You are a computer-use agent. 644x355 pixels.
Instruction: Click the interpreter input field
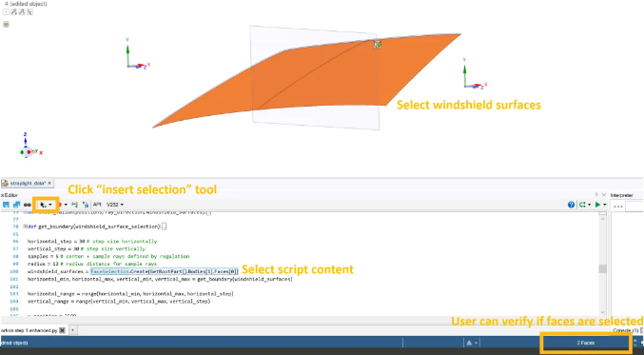pos(634,207)
